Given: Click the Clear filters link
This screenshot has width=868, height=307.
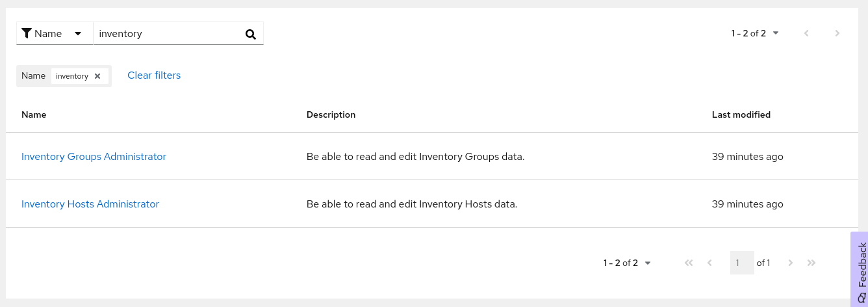Looking at the screenshot, I should point(154,75).
